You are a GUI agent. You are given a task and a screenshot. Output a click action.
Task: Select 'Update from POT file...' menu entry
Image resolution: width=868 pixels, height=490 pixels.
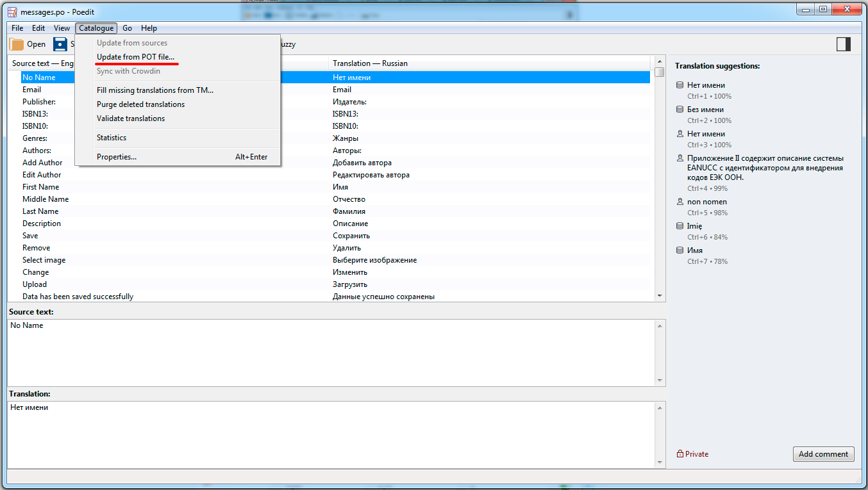[x=135, y=57]
